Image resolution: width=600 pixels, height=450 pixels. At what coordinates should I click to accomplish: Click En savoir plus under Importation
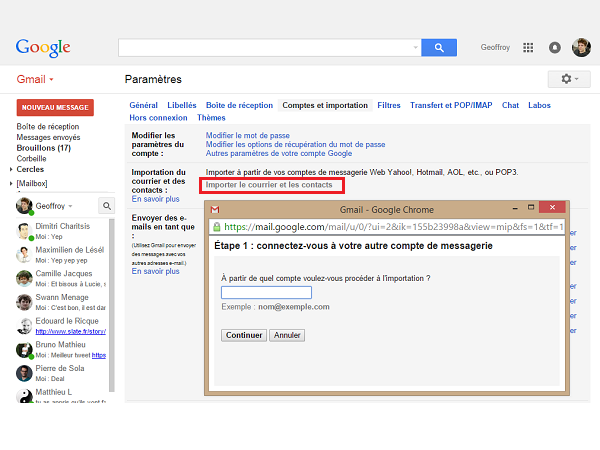tap(155, 199)
